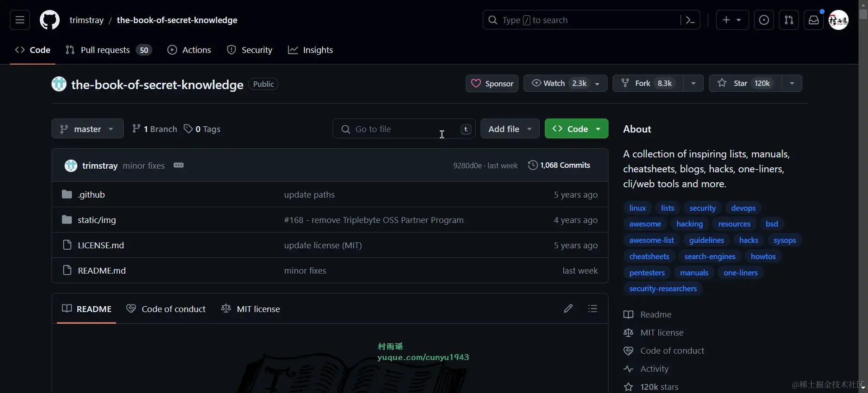Open the Actions tab
The height and width of the screenshot is (393, 868).
tap(189, 50)
